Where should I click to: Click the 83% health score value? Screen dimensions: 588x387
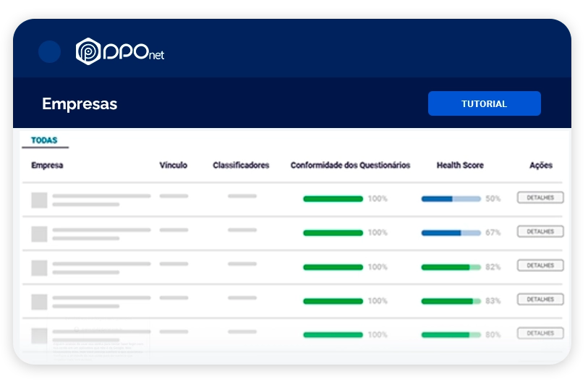pos(493,301)
